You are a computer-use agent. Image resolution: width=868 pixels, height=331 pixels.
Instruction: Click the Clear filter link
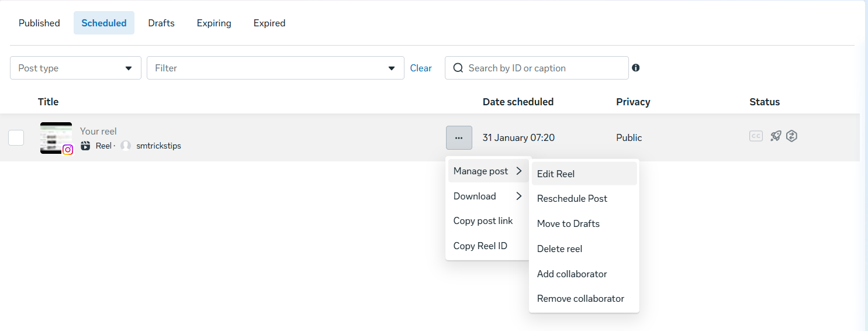point(421,68)
